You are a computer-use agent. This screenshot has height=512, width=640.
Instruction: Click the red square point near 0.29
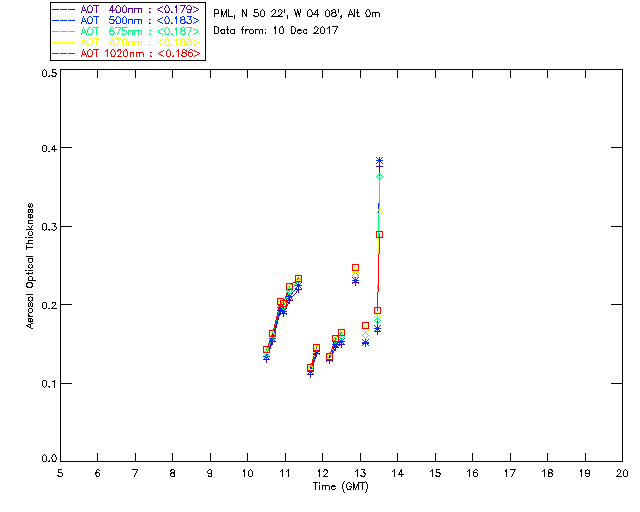click(x=380, y=235)
